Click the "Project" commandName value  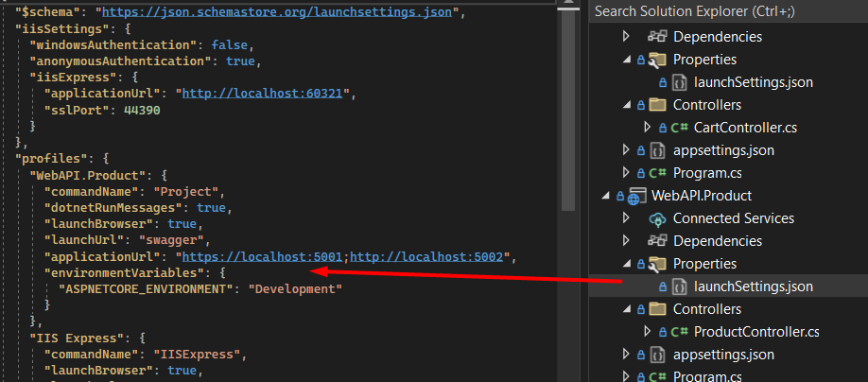click(185, 191)
